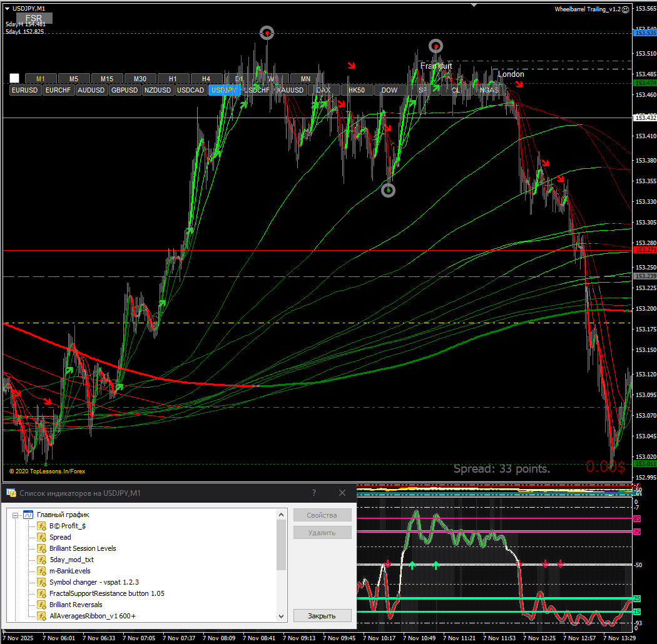The height and width of the screenshot is (644, 657).
Task: Click the reversal marker at the 5-day high line
Action: click(267, 33)
